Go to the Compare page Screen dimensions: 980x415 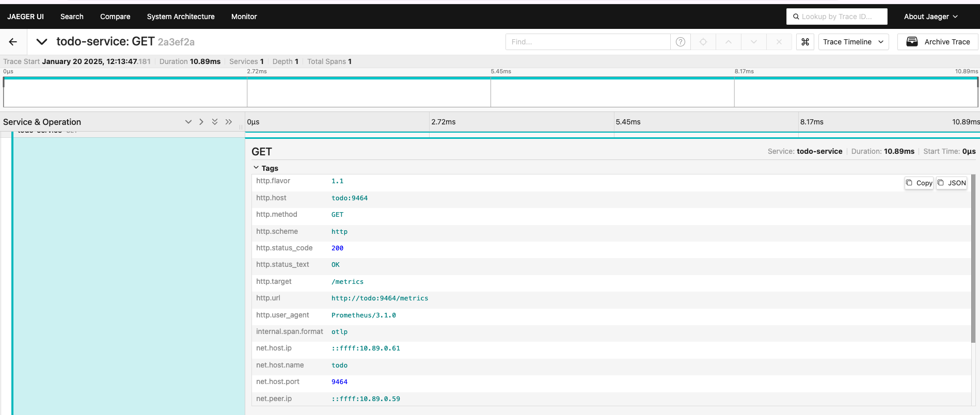115,17
